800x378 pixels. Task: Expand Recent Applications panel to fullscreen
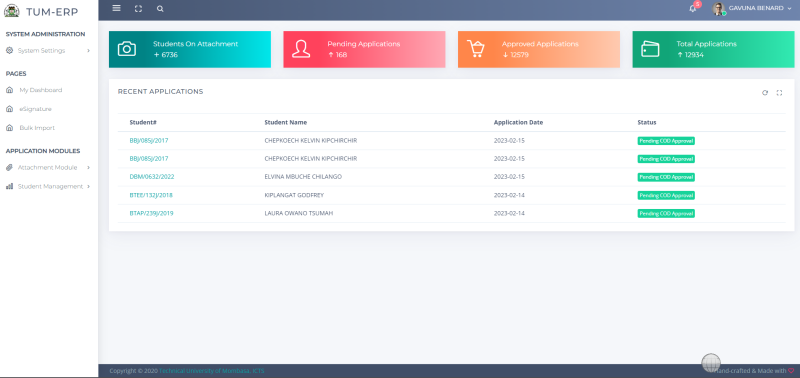pyautogui.click(x=779, y=93)
